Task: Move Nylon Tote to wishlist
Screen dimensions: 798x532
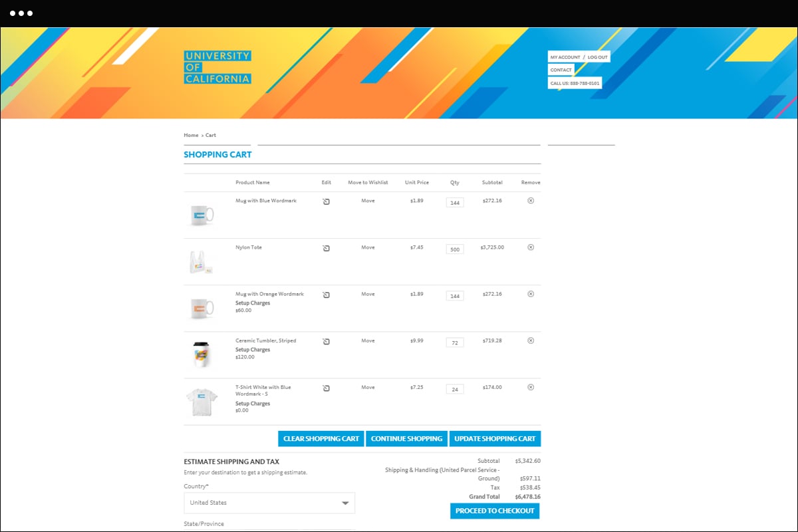Action: click(368, 247)
